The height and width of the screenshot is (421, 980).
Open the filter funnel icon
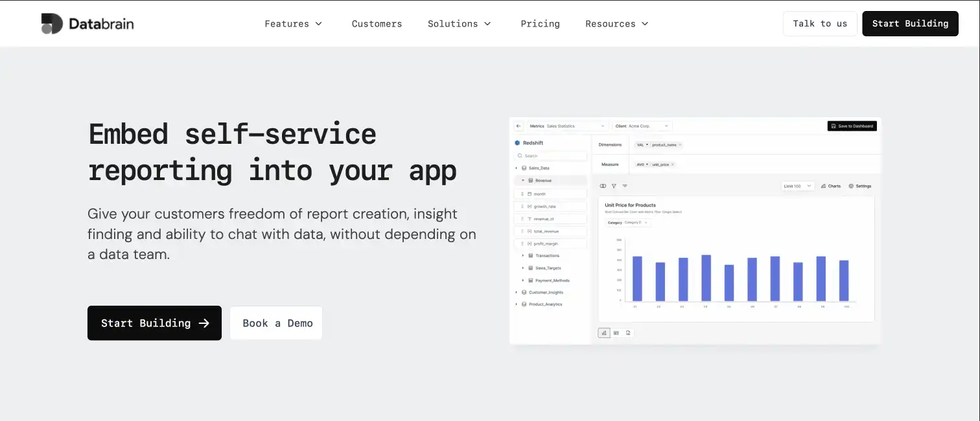pos(614,186)
